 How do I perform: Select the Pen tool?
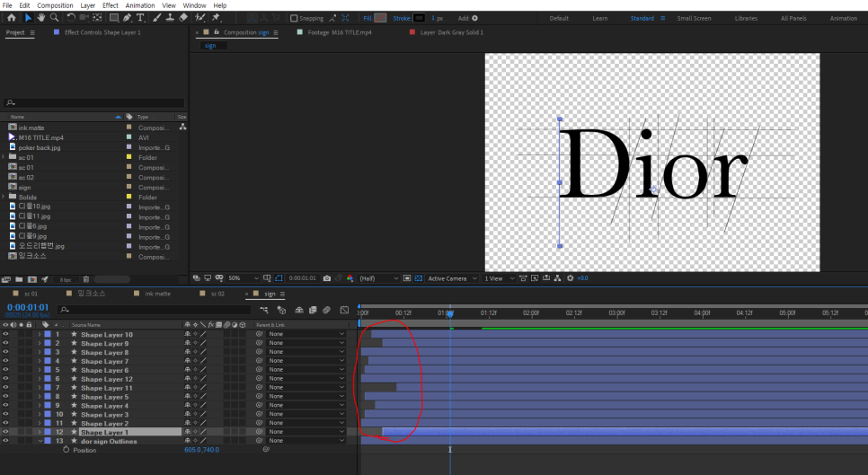pyautogui.click(x=128, y=18)
